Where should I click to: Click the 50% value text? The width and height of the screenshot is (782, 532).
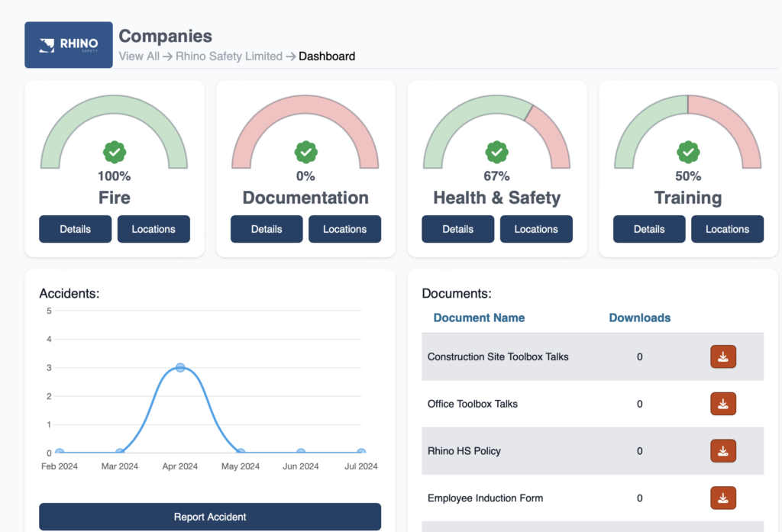pyautogui.click(x=688, y=176)
